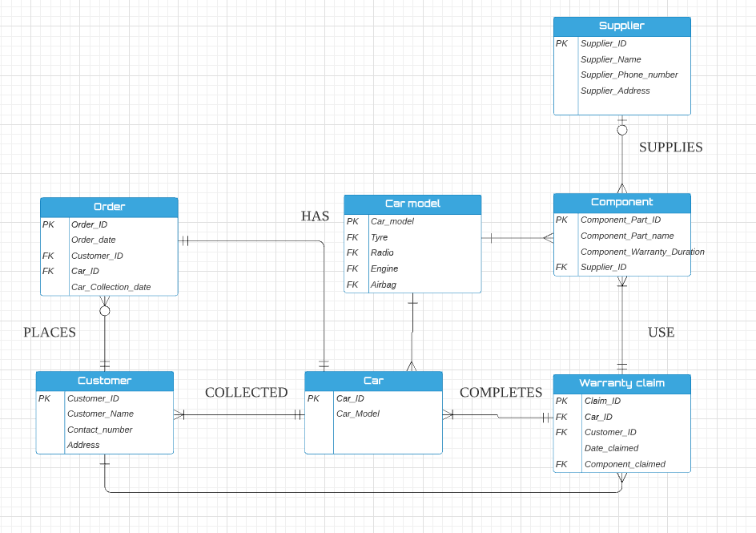The width and height of the screenshot is (756, 533).
Task: Select the COMPLETES relationship label
Action: coord(501,393)
